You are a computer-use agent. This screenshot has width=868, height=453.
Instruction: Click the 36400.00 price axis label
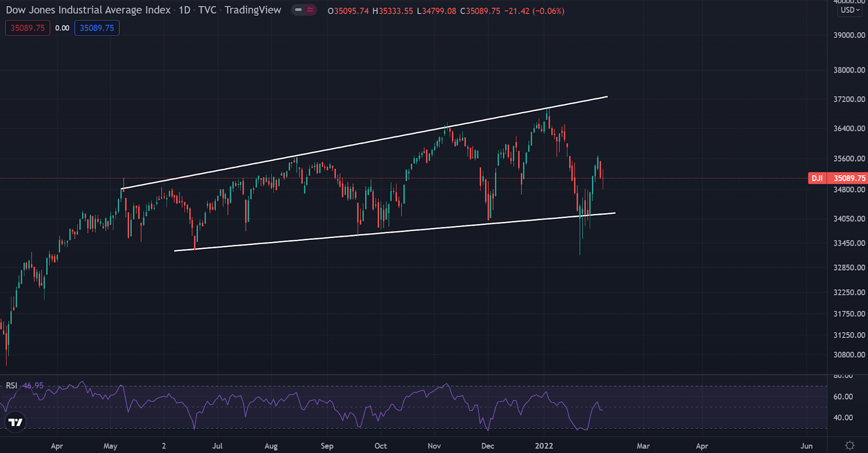tap(849, 129)
